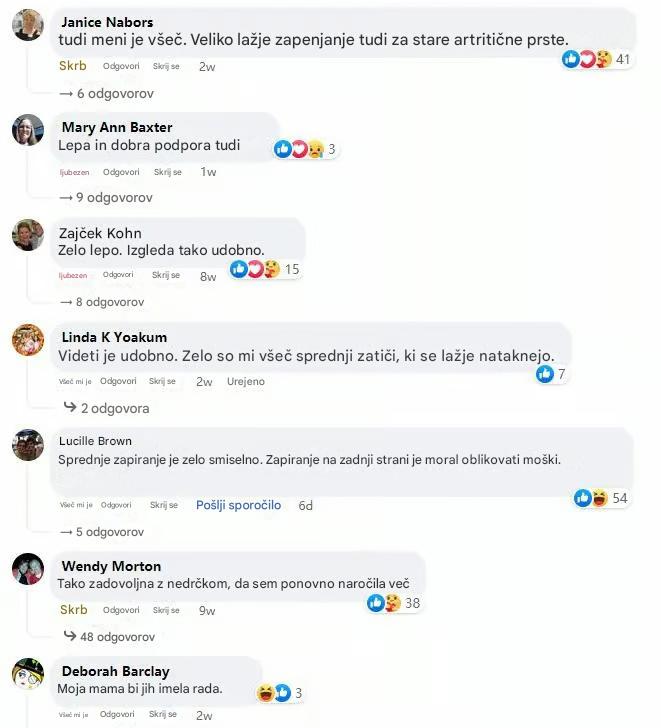Toggle 'ljubezen' reaction on Mary Ann's comment
This screenshot has width=661, height=728.
click(73, 172)
